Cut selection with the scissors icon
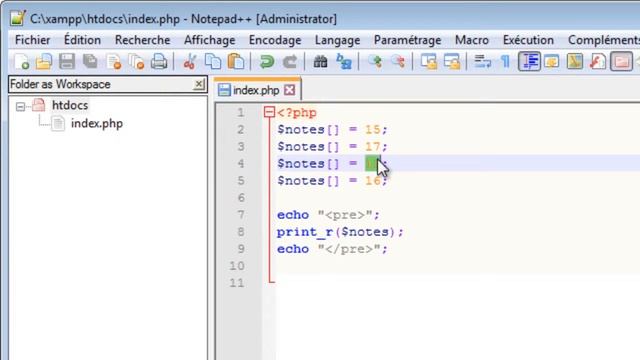Screen dimensions: 640x360 click(x=189, y=62)
